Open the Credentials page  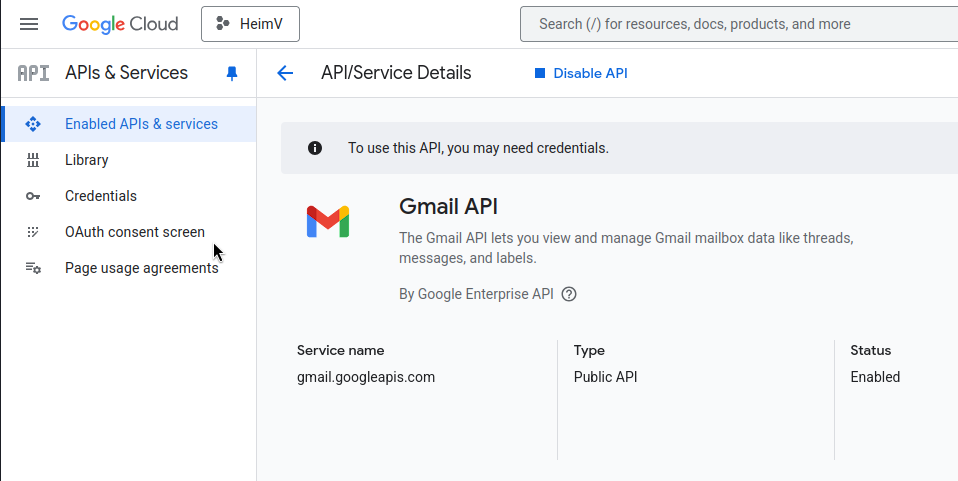129,196
